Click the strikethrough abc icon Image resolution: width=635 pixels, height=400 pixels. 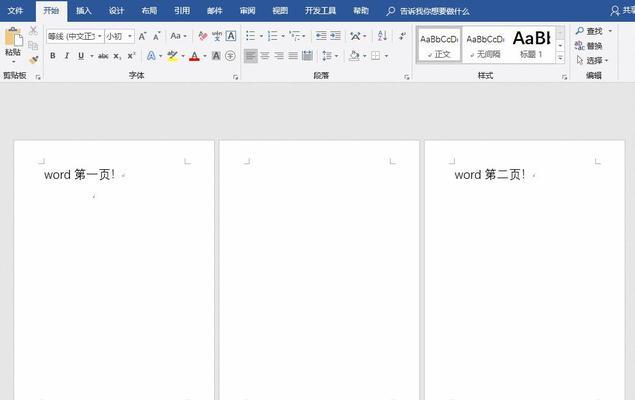pyautogui.click(x=103, y=56)
